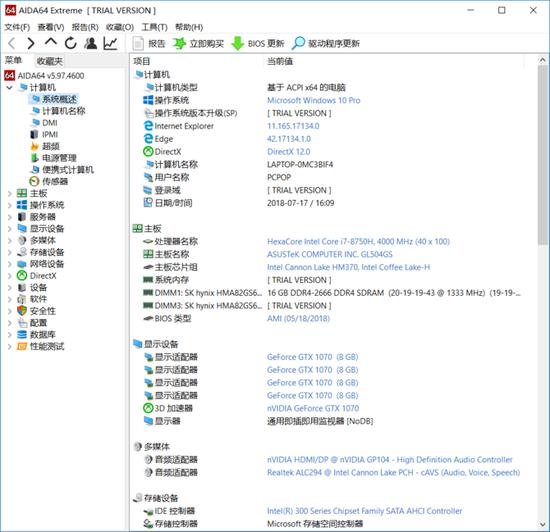Click the BIOS 更新 green arrow button

(x=258, y=43)
